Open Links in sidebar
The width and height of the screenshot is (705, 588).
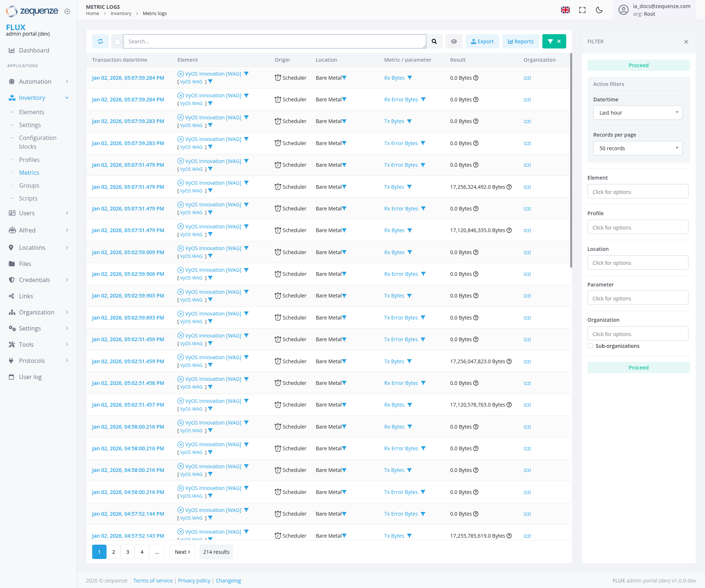tap(26, 296)
